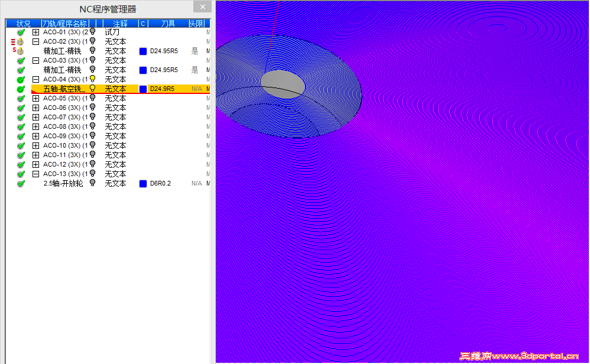Click the green check status icon for ACO-06
Screen dimensions: 590x364
pos(21,108)
